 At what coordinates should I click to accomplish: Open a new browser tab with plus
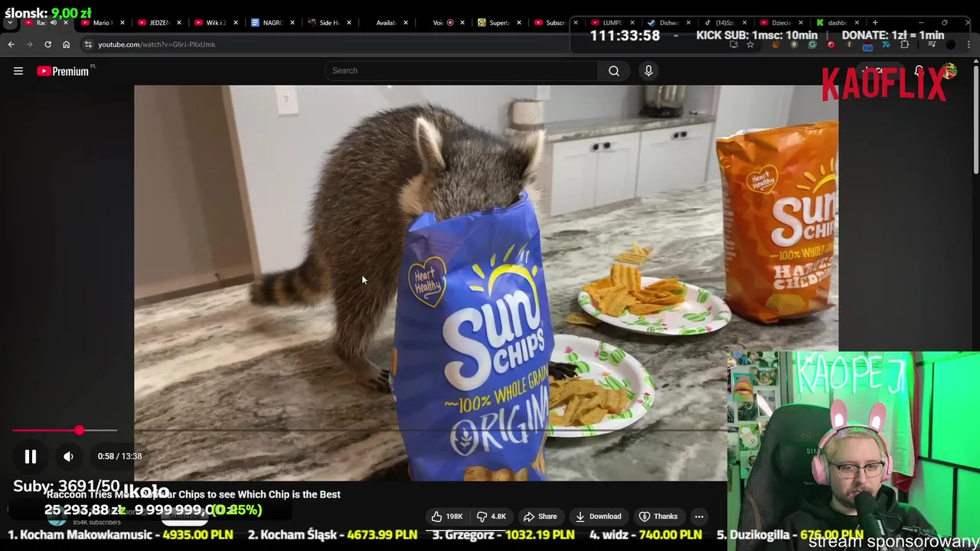point(875,22)
